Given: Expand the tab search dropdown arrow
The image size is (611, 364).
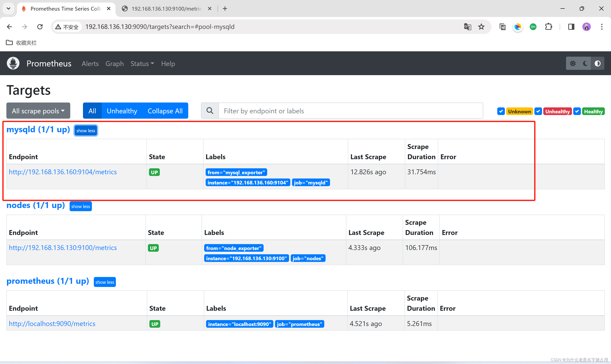Looking at the screenshot, I should [8, 8].
